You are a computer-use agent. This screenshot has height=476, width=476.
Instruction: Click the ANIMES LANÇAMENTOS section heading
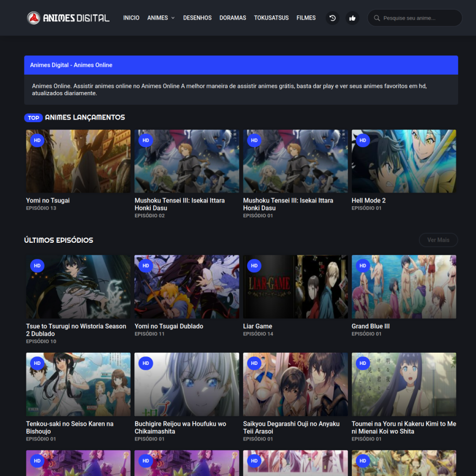click(x=85, y=117)
